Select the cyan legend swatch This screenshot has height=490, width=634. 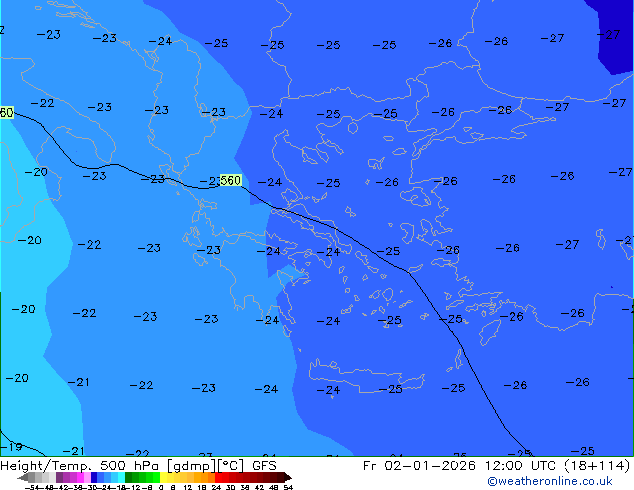click(x=121, y=477)
